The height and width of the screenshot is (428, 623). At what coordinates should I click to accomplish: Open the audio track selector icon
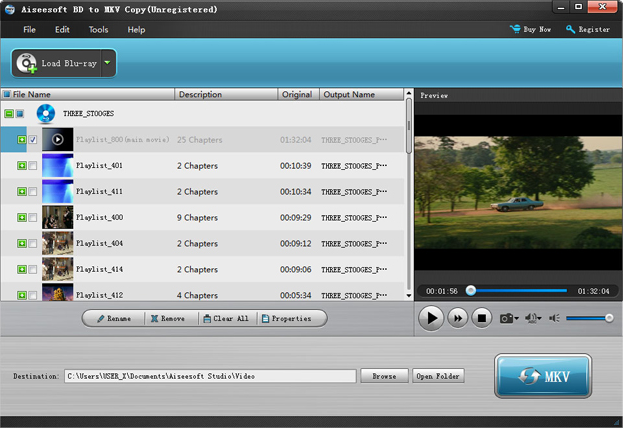530,318
